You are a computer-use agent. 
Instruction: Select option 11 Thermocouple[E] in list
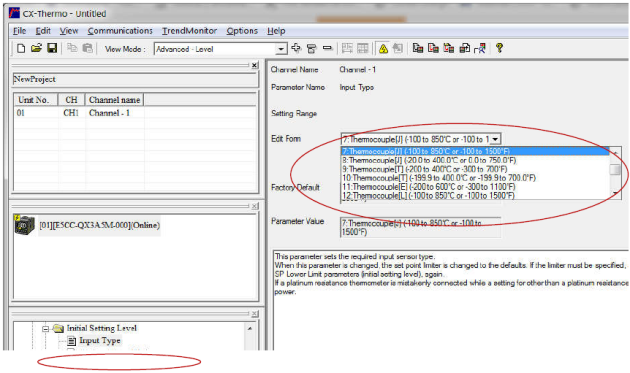pyautogui.click(x=428, y=187)
